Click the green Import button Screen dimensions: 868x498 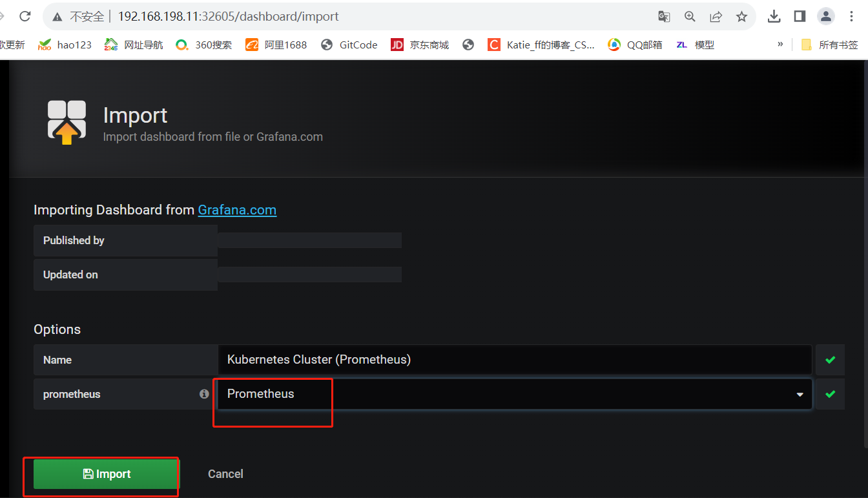pyautogui.click(x=106, y=474)
